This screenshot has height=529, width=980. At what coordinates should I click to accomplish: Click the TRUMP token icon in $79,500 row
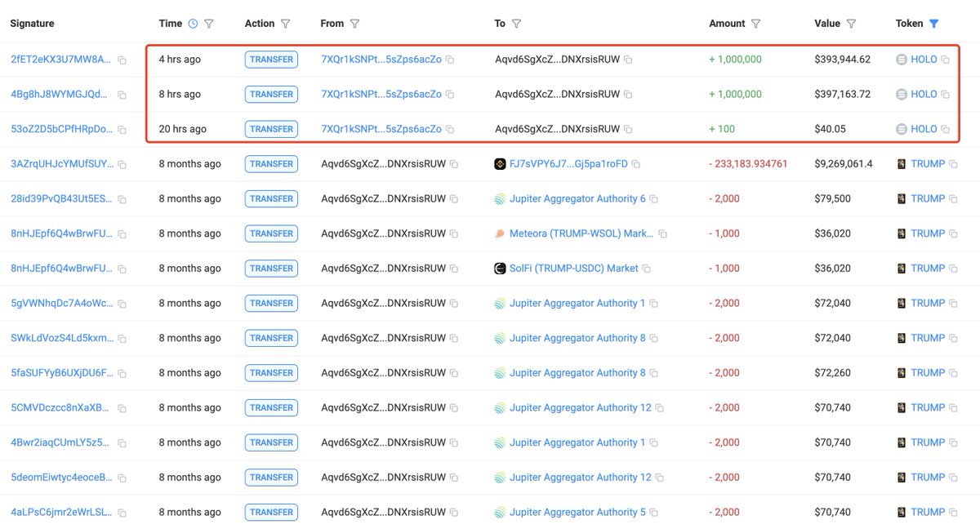tap(902, 198)
